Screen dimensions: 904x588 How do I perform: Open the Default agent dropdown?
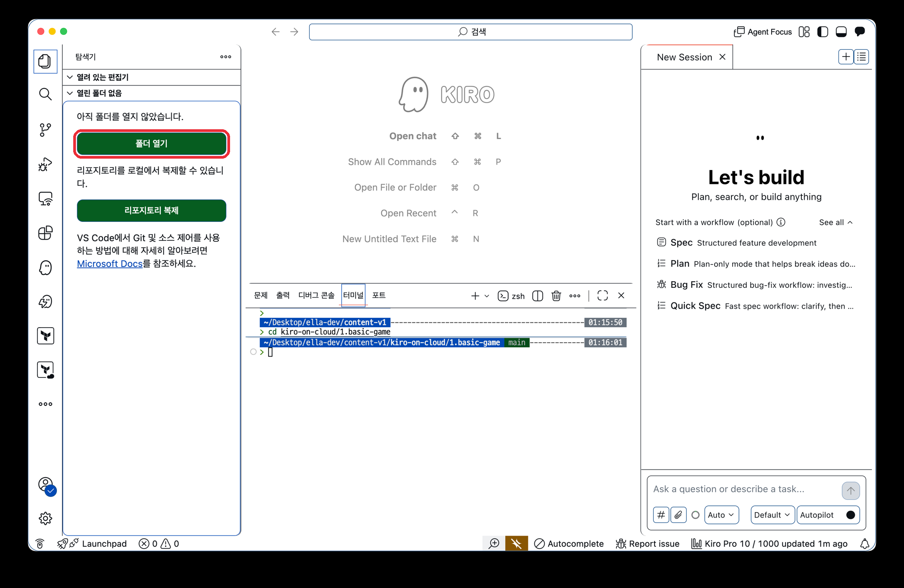click(x=772, y=515)
